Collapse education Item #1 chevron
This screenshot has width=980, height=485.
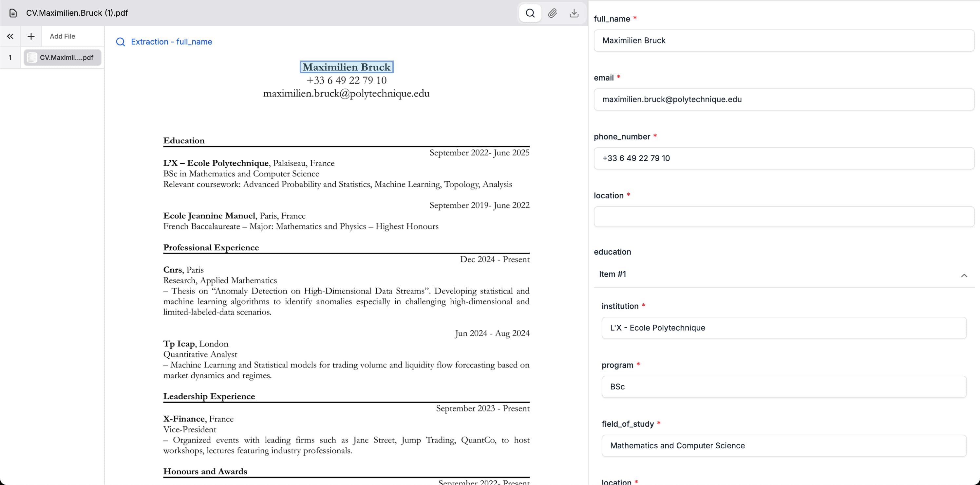pos(964,275)
